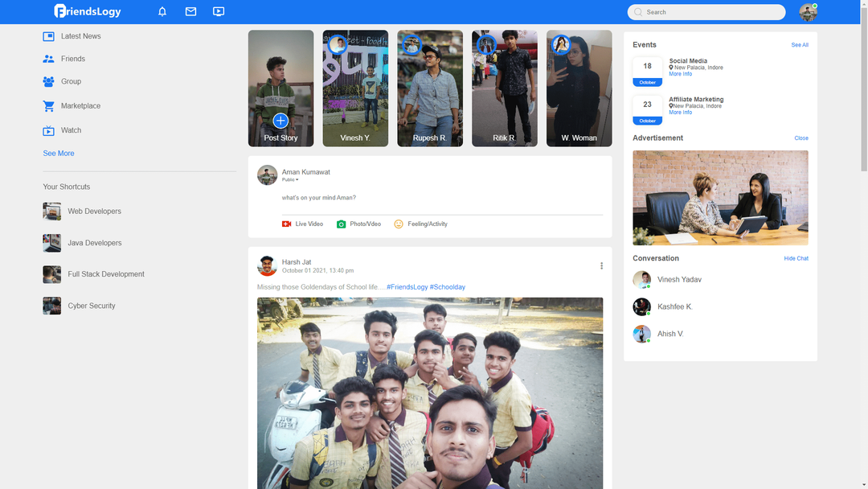Viewport: 868px width, 489px height.
Task: Click the video watch icon in navbar
Action: (219, 12)
